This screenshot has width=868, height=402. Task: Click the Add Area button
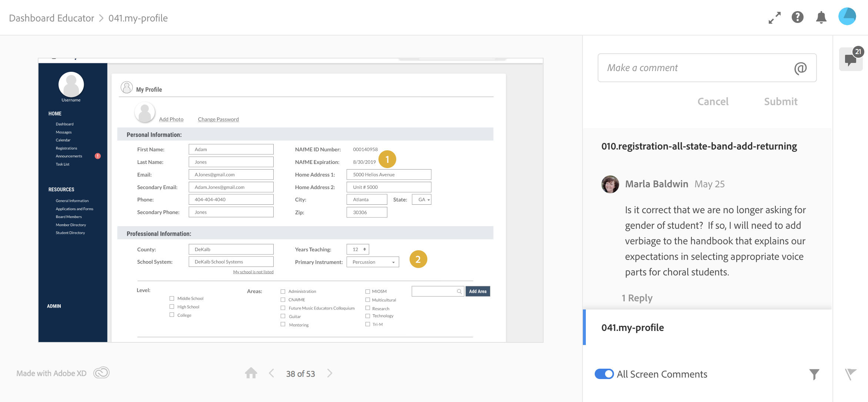477,291
